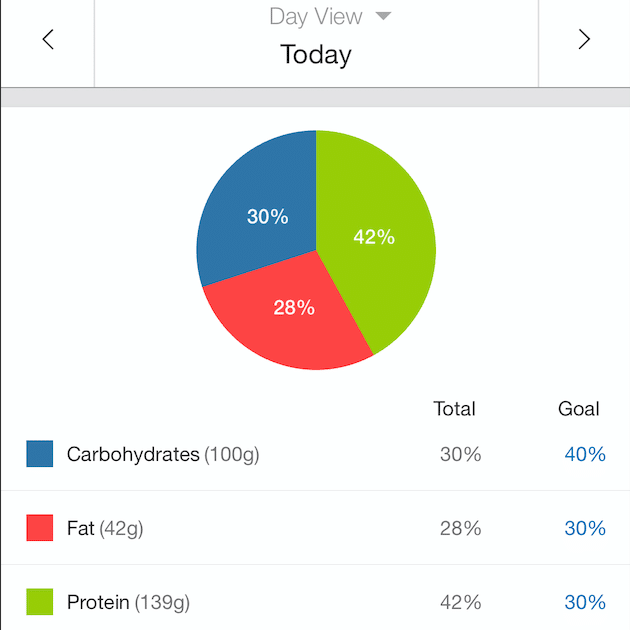Image resolution: width=630 pixels, height=630 pixels.
Task: Click the red fat pie slice
Action: coord(290,315)
